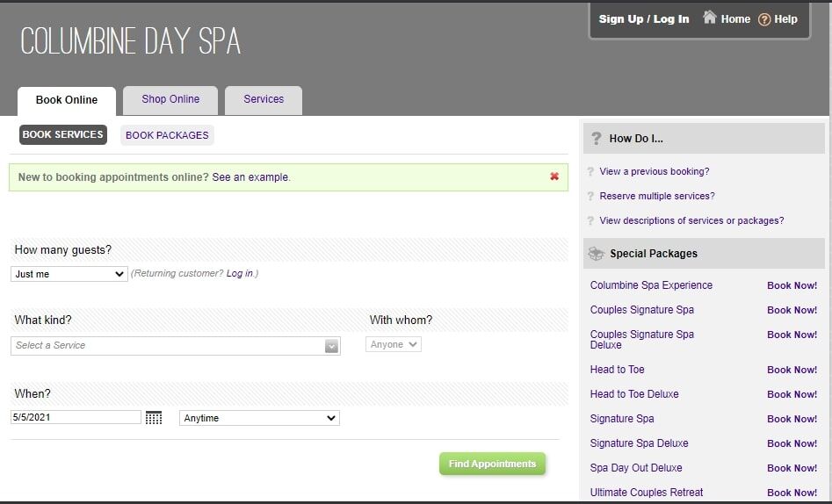
Task: Click the Sign Up / Log In link
Action: click(644, 19)
